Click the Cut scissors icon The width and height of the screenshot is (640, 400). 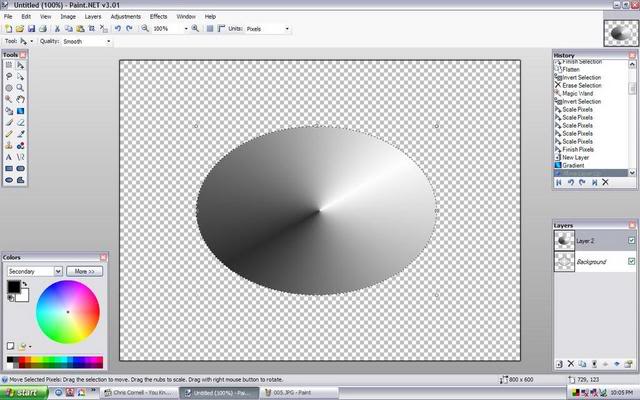[57, 29]
